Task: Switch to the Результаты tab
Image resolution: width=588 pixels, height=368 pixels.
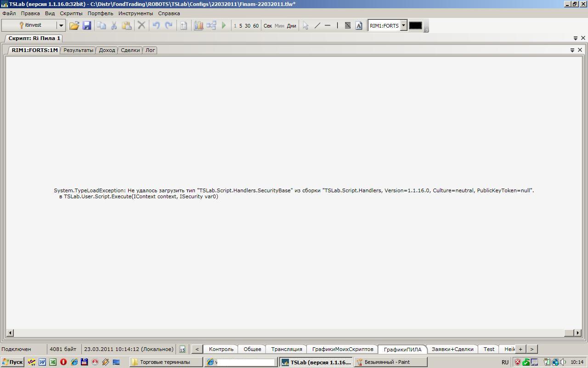Action: point(78,50)
